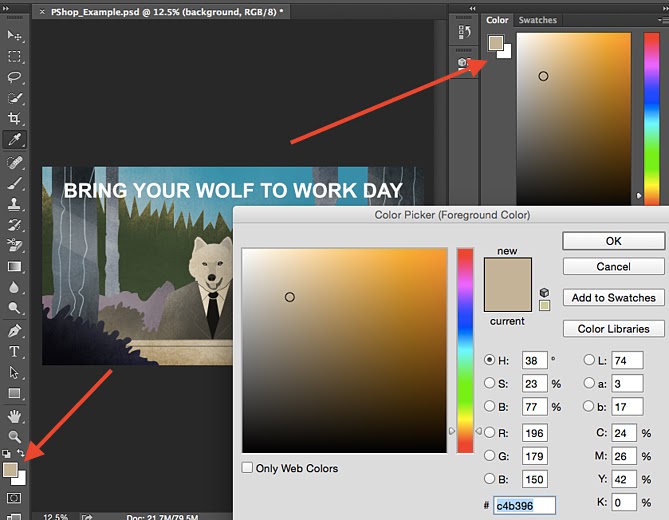Click the Color panel foreground swatch
Image resolution: width=669 pixels, height=520 pixels.
(x=496, y=43)
